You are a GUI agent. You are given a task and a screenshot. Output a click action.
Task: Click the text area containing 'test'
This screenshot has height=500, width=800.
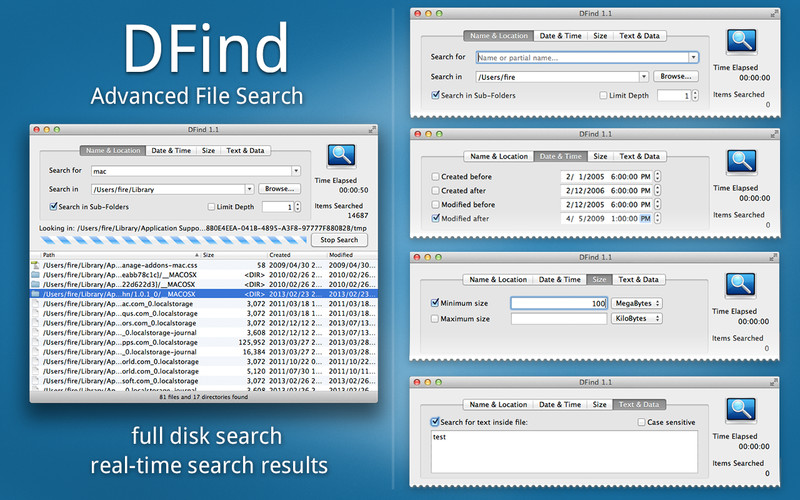click(x=564, y=452)
